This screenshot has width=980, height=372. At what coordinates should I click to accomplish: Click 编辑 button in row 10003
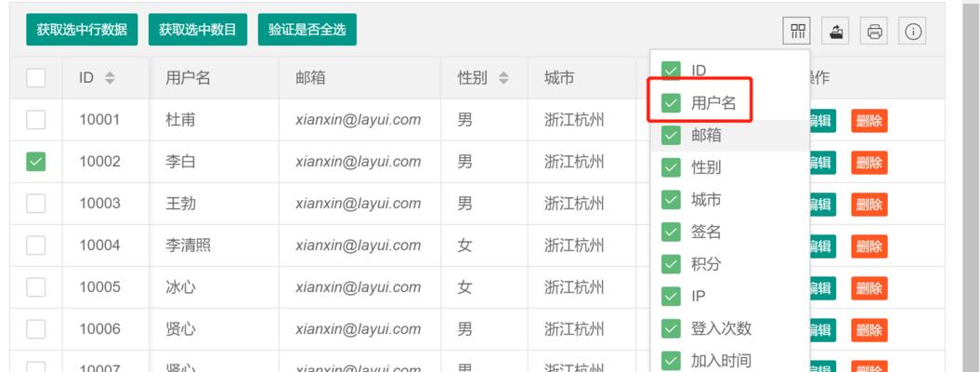pos(822,205)
